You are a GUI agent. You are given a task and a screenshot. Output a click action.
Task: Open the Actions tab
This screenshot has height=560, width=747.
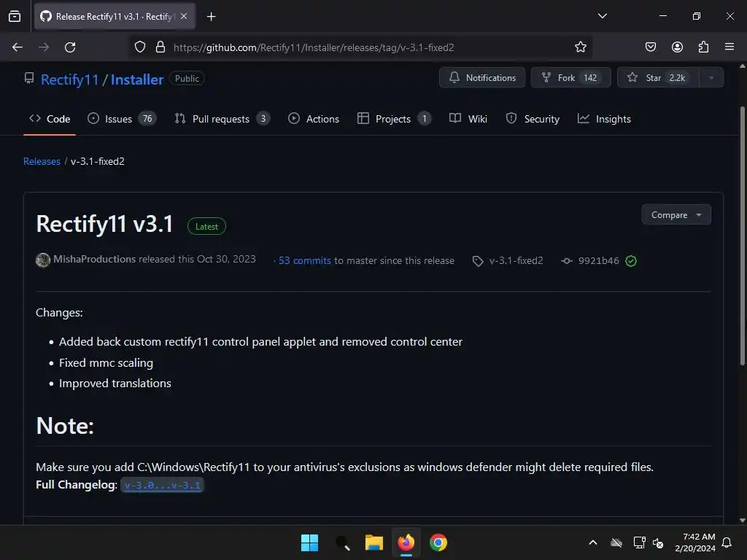click(314, 119)
